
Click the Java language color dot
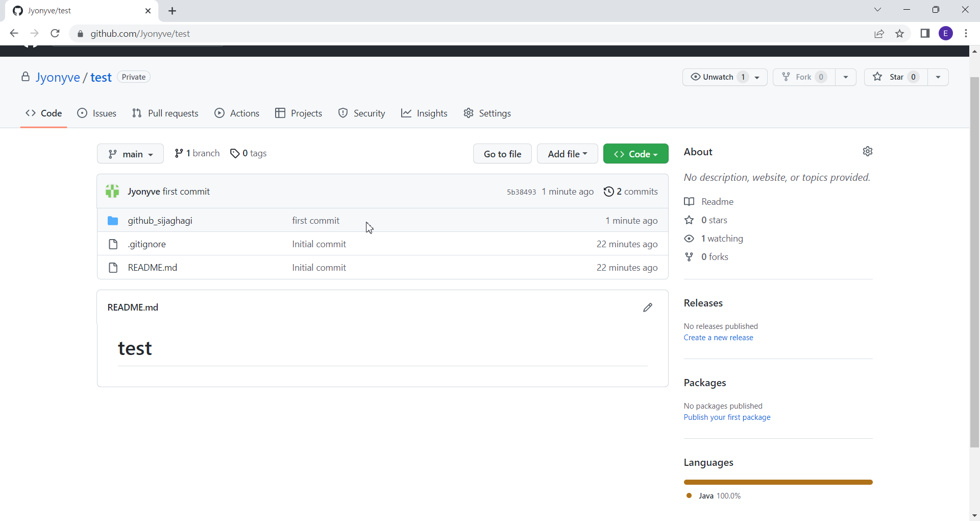[x=689, y=495]
